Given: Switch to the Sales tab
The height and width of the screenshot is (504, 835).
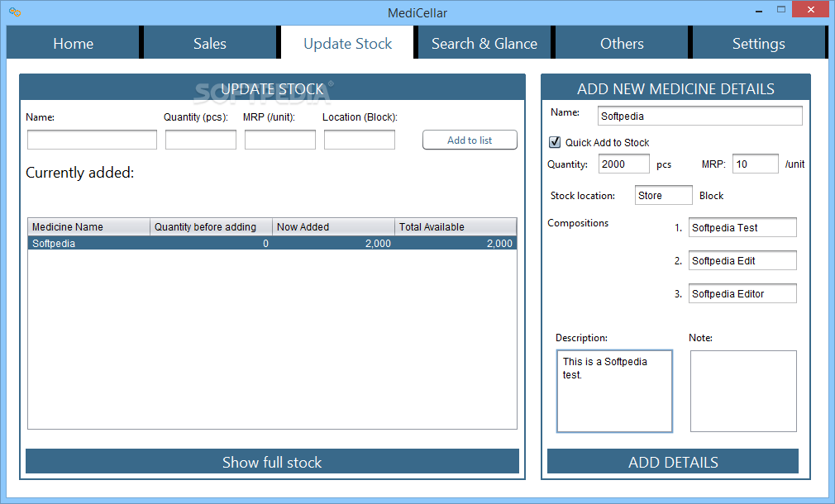Looking at the screenshot, I should point(210,43).
